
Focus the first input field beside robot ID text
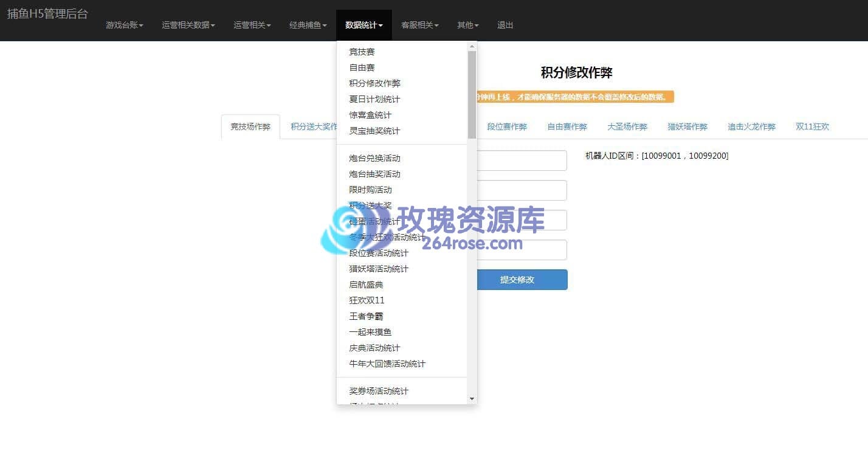[x=522, y=161]
